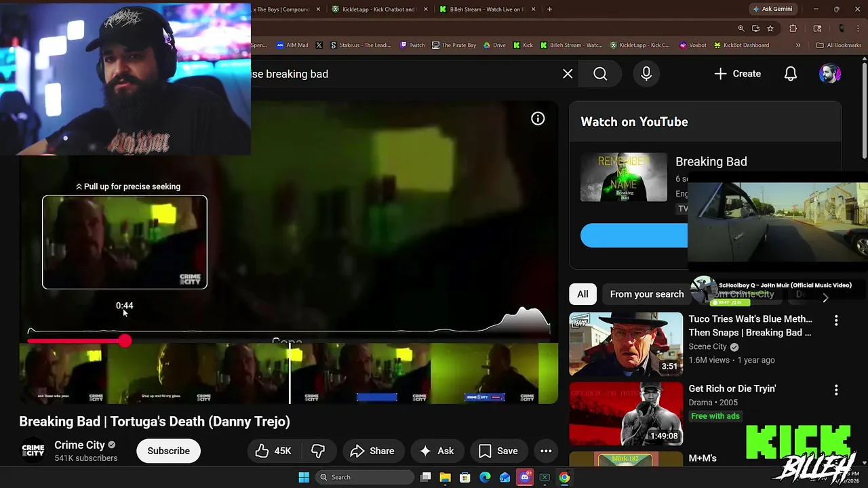Open Stake.us bookmark

tap(361, 45)
